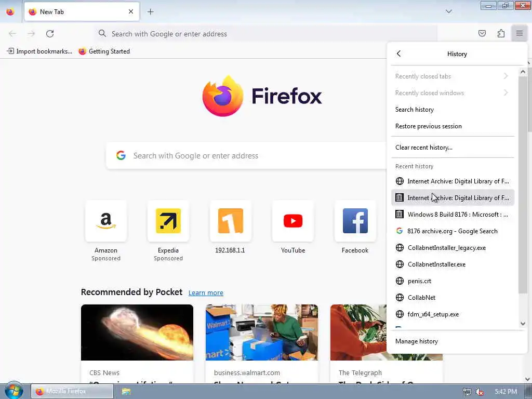
Task: Click Learn more Pocket link
Action: tap(206, 292)
